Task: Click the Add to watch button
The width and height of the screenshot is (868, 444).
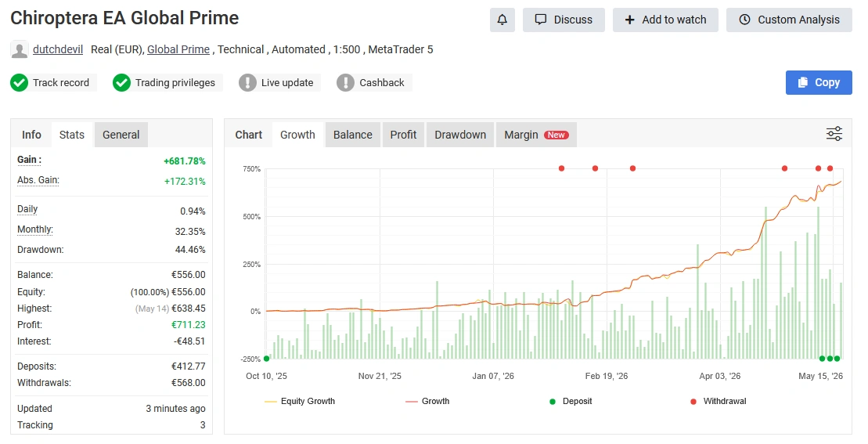Action: 665,20
